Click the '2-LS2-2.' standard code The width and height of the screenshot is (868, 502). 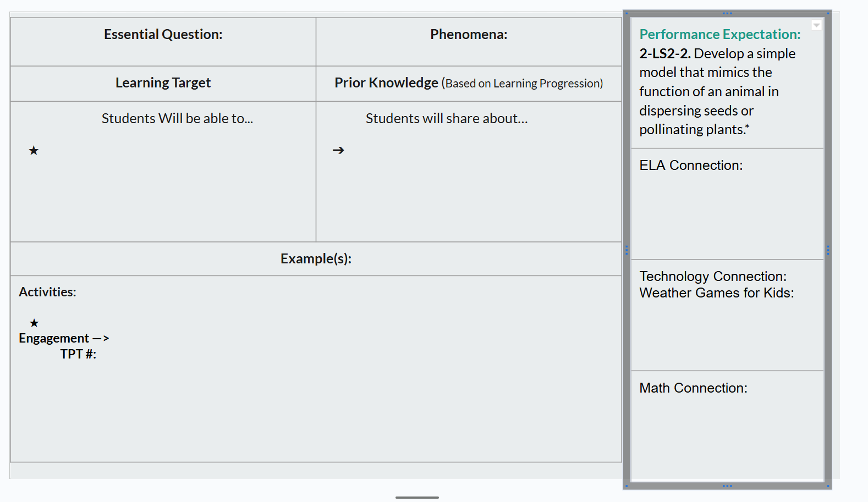pyautogui.click(x=665, y=54)
